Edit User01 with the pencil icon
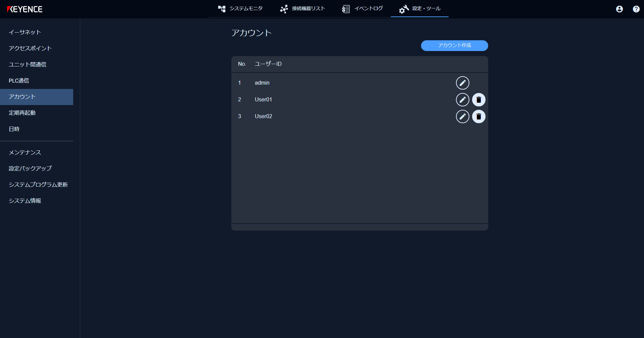644x338 pixels. [462, 99]
